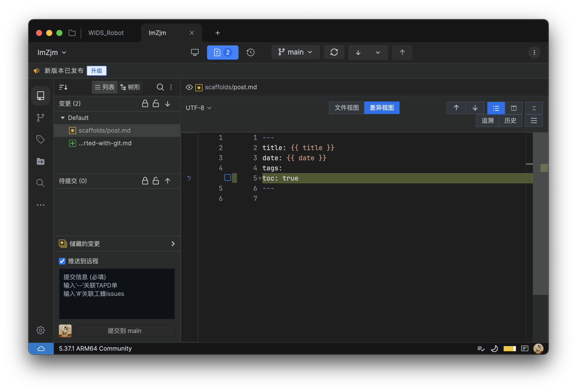Collapse the Default changelist group
Viewport: 577px width, 392px height.
click(x=63, y=118)
